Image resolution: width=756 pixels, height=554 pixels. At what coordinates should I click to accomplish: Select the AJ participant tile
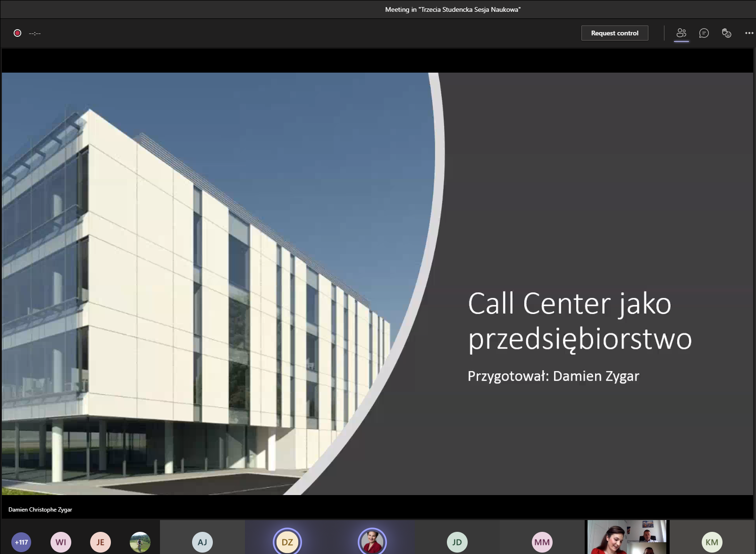coord(202,537)
